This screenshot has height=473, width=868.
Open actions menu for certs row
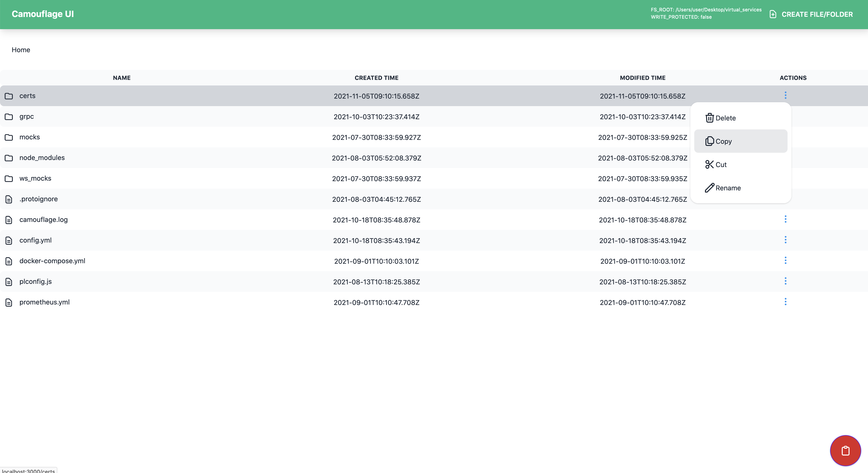(785, 95)
